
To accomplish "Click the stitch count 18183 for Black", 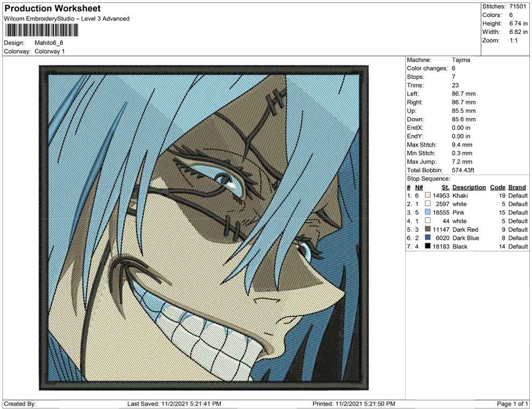I will coord(441,246).
